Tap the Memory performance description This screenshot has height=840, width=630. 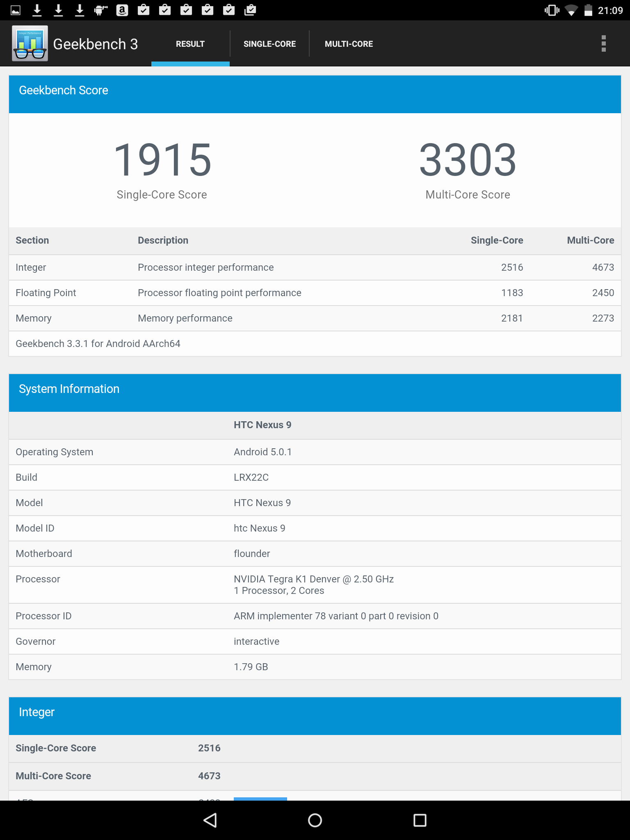point(185,318)
